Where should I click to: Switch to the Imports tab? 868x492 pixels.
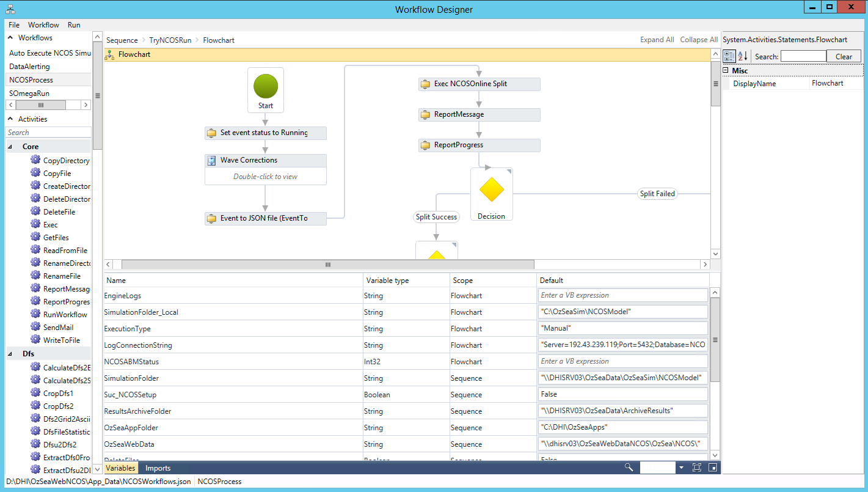(x=158, y=468)
